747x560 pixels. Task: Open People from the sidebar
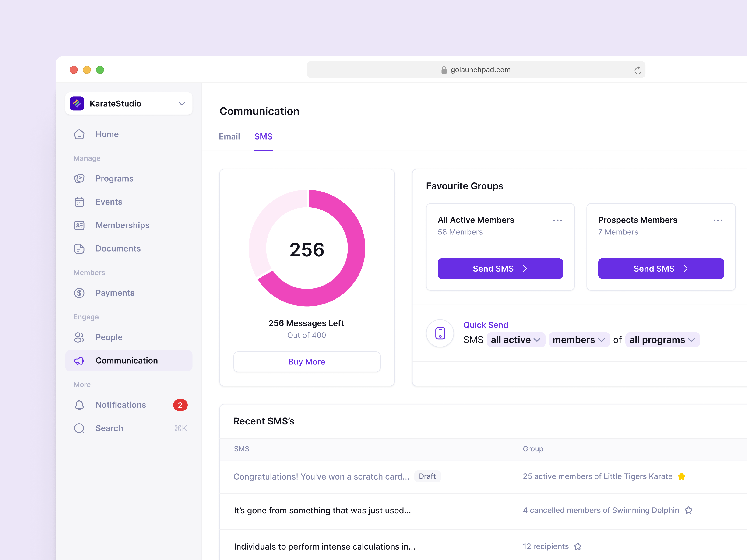click(129, 337)
